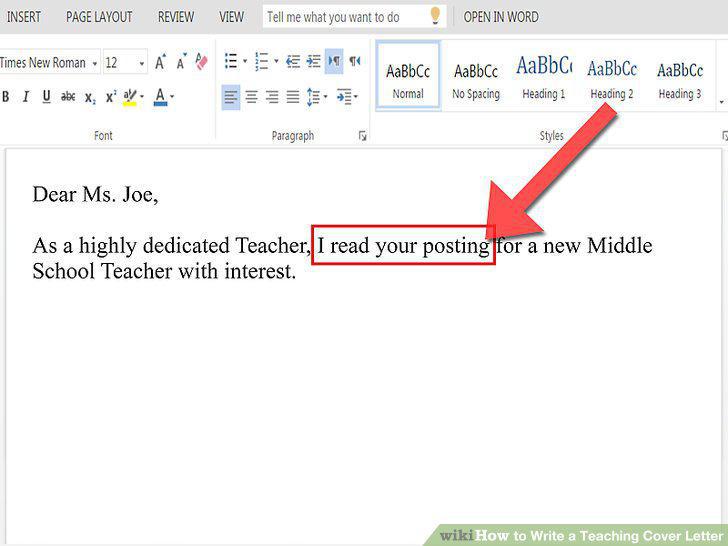Toggle Underline formatting
The width and height of the screenshot is (728, 546).
[x=46, y=97]
